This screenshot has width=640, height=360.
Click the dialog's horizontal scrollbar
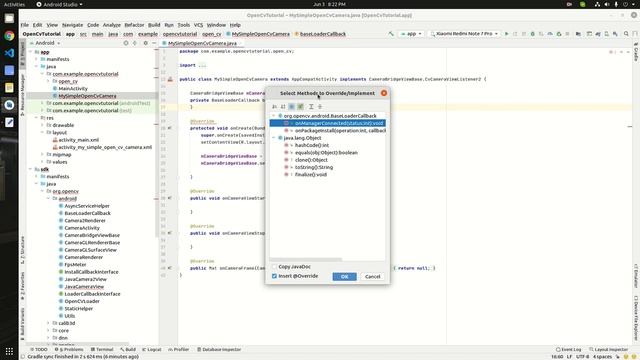click(305, 259)
